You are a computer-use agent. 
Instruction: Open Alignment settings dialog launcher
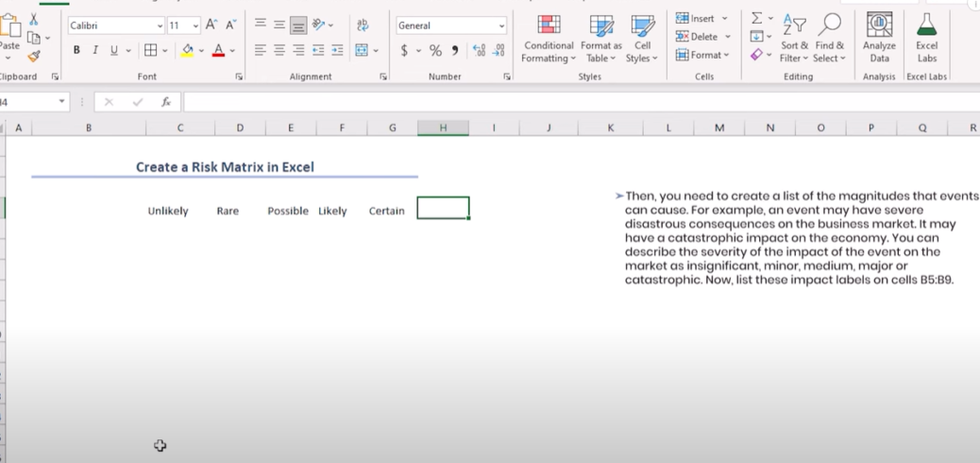(x=383, y=77)
